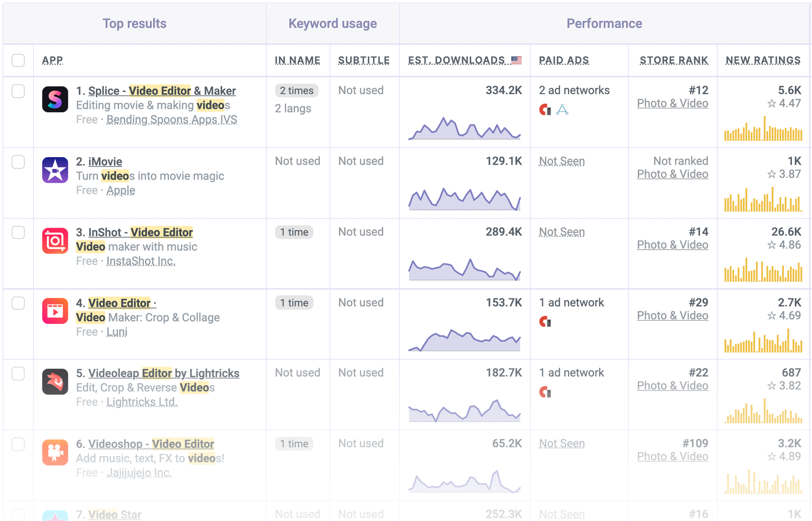
Task: Click the Splice new ratings bar chart
Action: (x=763, y=130)
